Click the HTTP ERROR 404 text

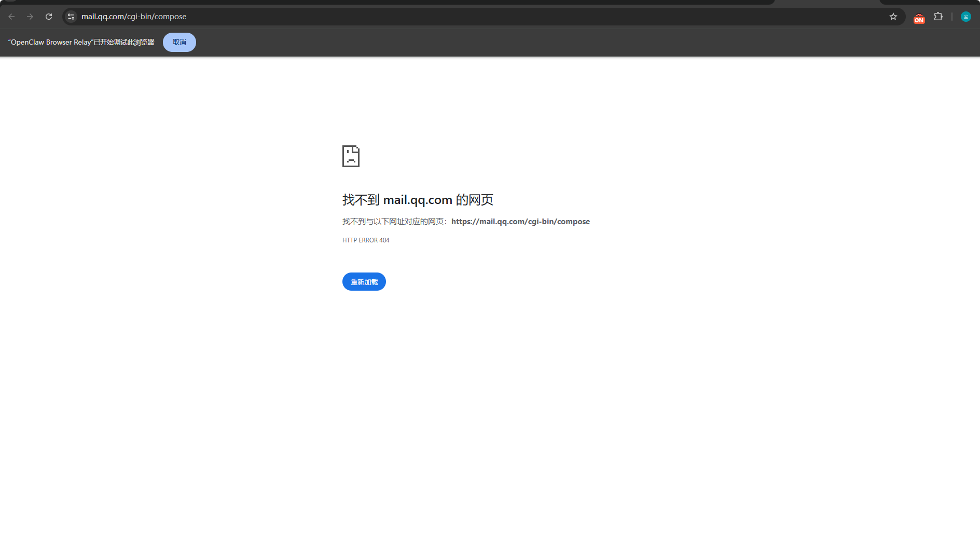[365, 240]
